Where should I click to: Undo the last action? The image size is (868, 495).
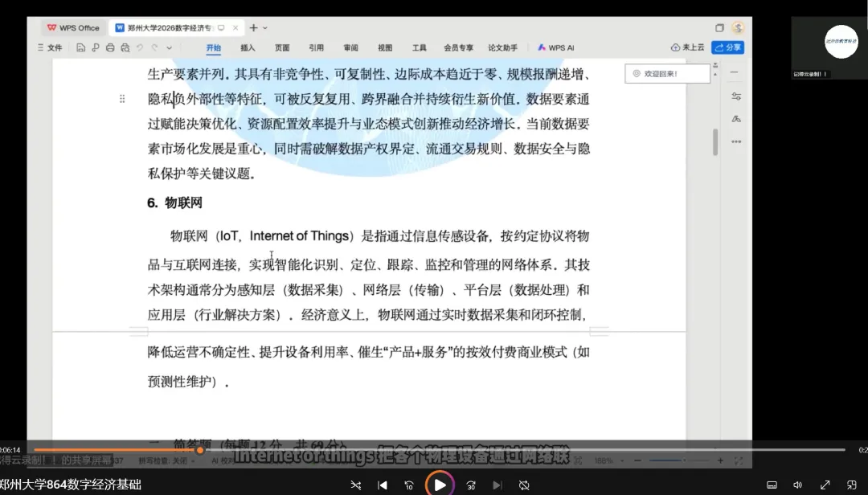(x=140, y=47)
